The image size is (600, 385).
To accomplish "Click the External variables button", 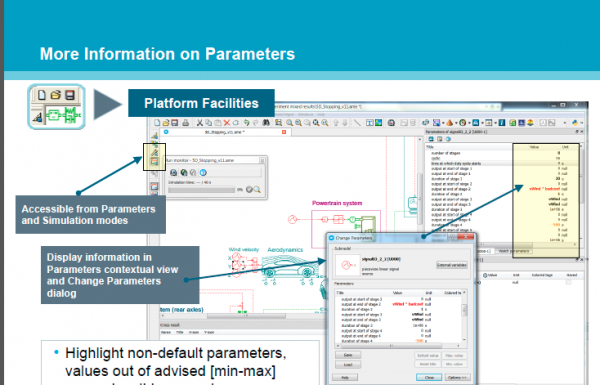I will (452, 265).
